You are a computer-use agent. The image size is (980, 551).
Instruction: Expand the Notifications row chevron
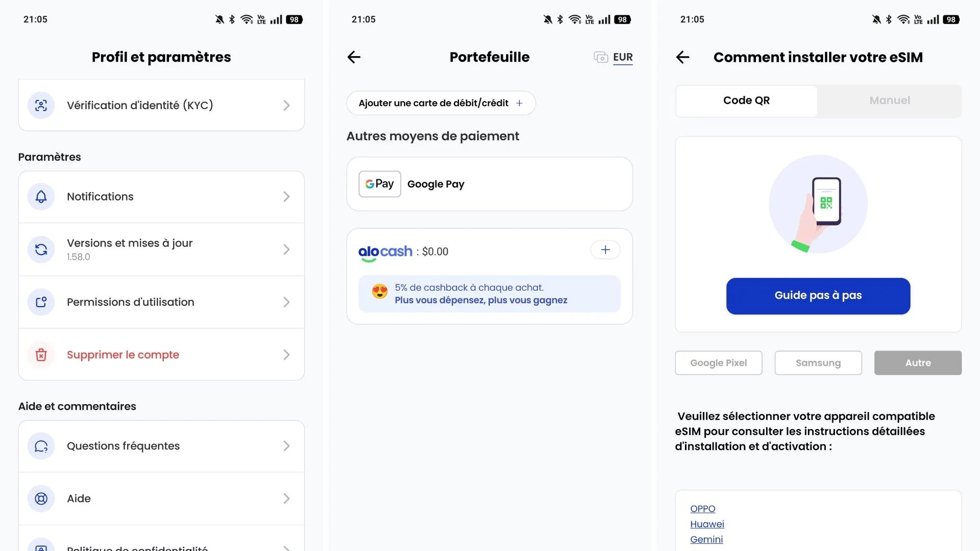point(286,197)
